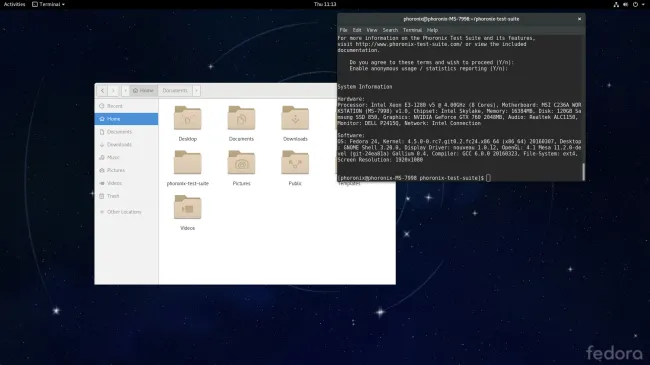The image size is (650, 365).
Task: Click the terminal window title bar
Action: tap(461, 19)
